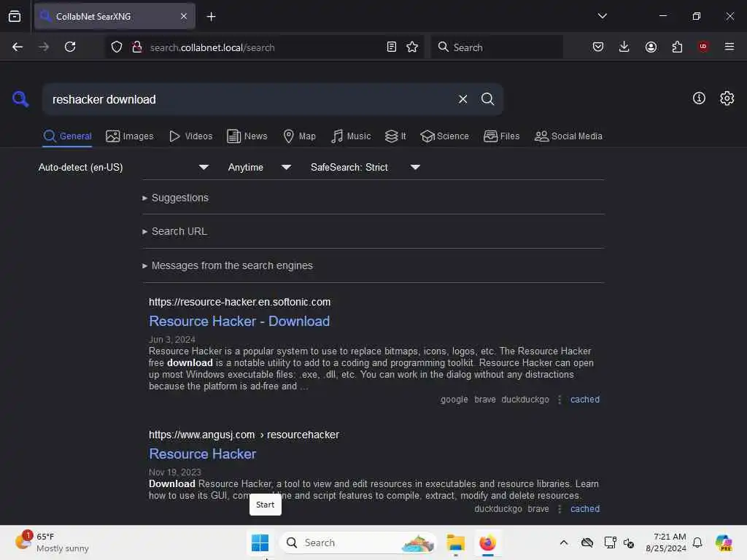Open the Firefox account icon
This screenshot has width=747, height=560.
tap(651, 47)
